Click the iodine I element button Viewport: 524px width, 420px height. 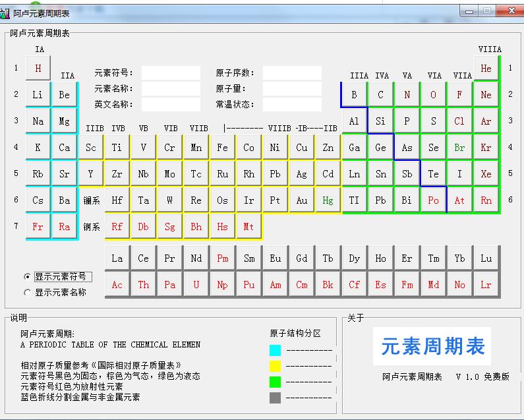coord(460,174)
